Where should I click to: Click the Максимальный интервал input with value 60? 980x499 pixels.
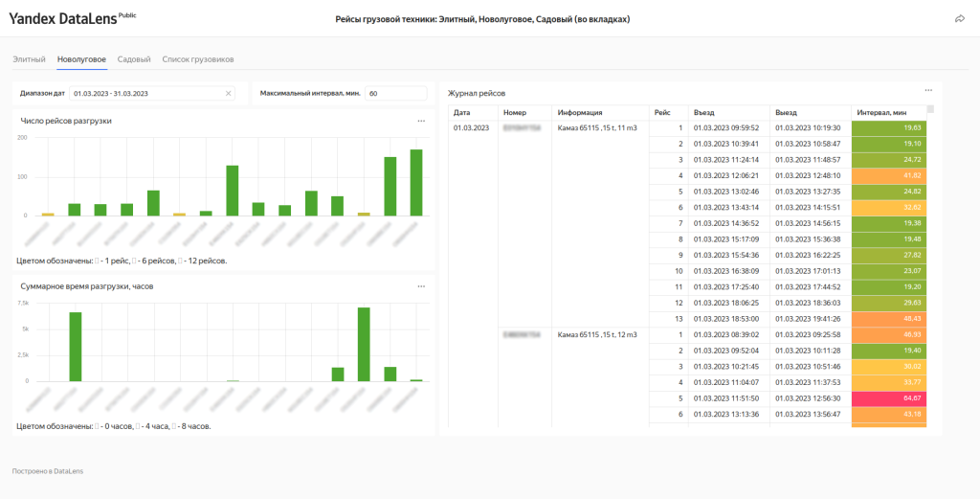(x=395, y=94)
